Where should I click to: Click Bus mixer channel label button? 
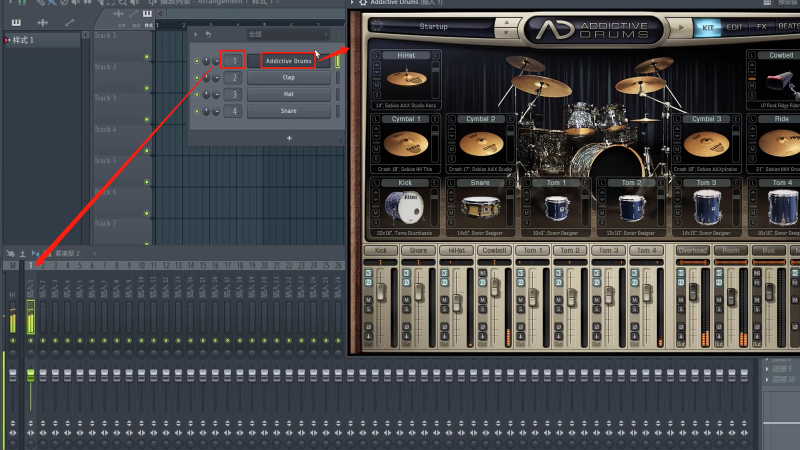click(x=768, y=251)
